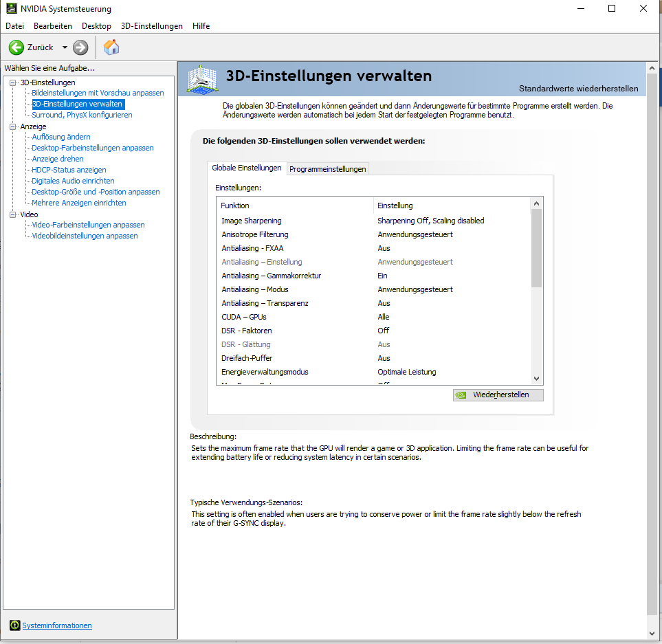This screenshot has width=662, height=644.
Task: Open the back history dropdown arrow
Action: click(x=65, y=47)
